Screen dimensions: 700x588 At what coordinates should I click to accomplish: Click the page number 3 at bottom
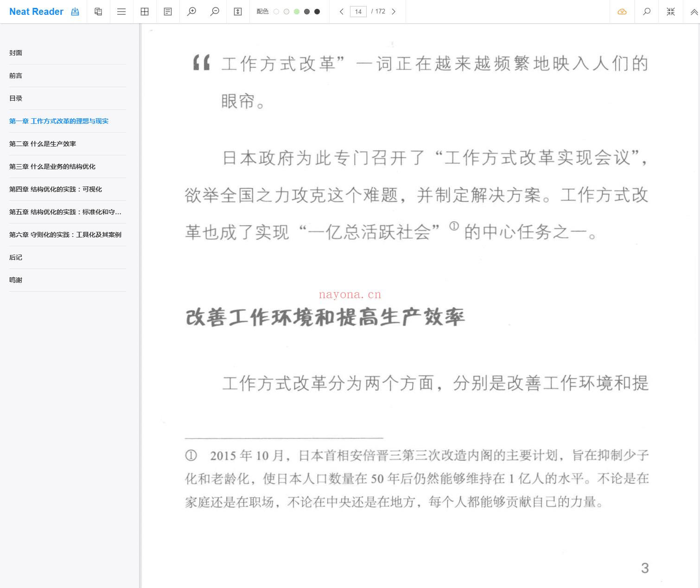645,568
